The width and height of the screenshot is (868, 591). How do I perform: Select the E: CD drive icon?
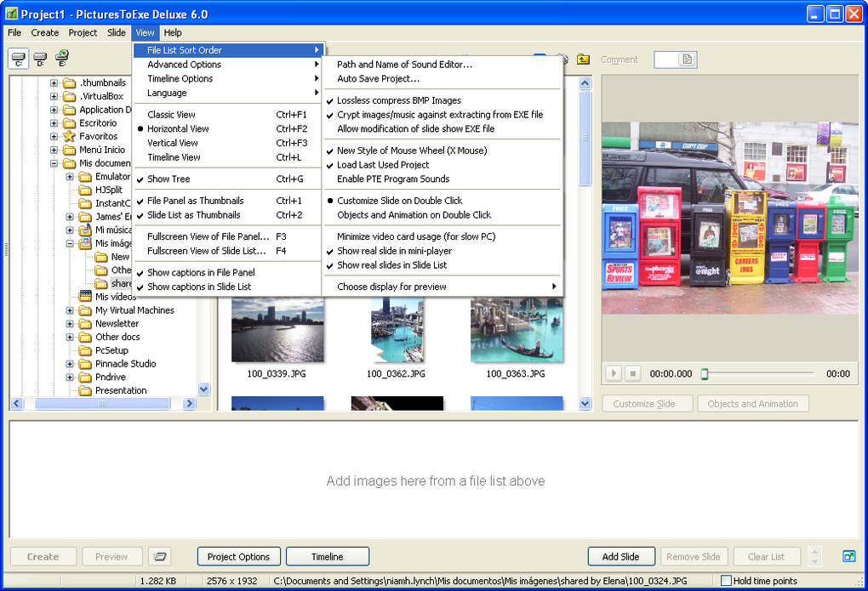[x=62, y=58]
